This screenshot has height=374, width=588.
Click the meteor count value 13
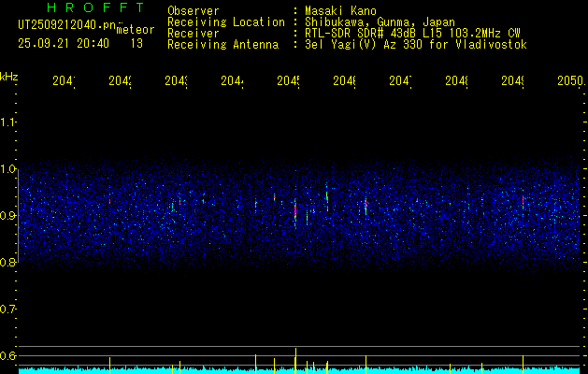pyautogui.click(x=136, y=44)
